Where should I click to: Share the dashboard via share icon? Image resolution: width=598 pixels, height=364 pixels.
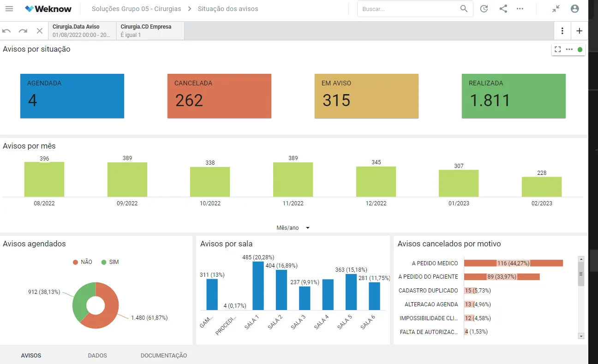pos(503,9)
